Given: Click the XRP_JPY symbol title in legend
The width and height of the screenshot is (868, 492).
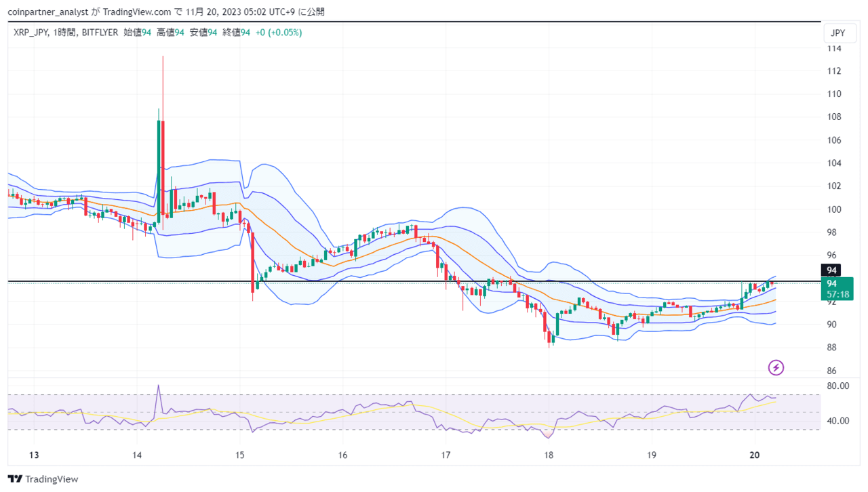Looking at the screenshot, I should click(x=31, y=33).
